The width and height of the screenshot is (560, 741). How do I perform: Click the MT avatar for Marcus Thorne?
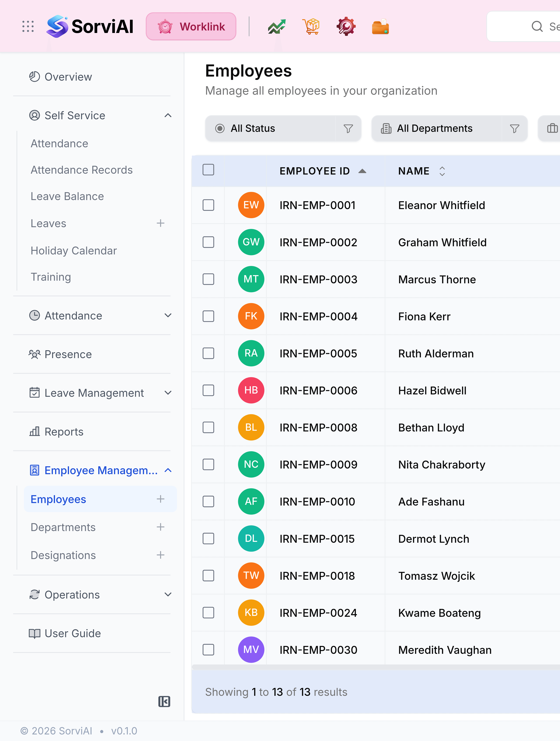pyautogui.click(x=251, y=279)
